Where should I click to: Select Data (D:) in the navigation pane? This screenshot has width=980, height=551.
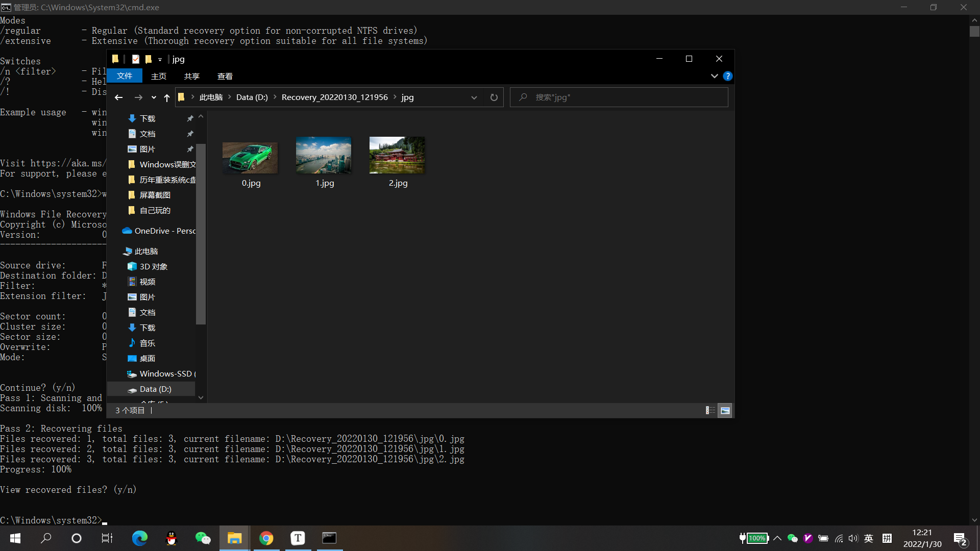[x=155, y=389]
